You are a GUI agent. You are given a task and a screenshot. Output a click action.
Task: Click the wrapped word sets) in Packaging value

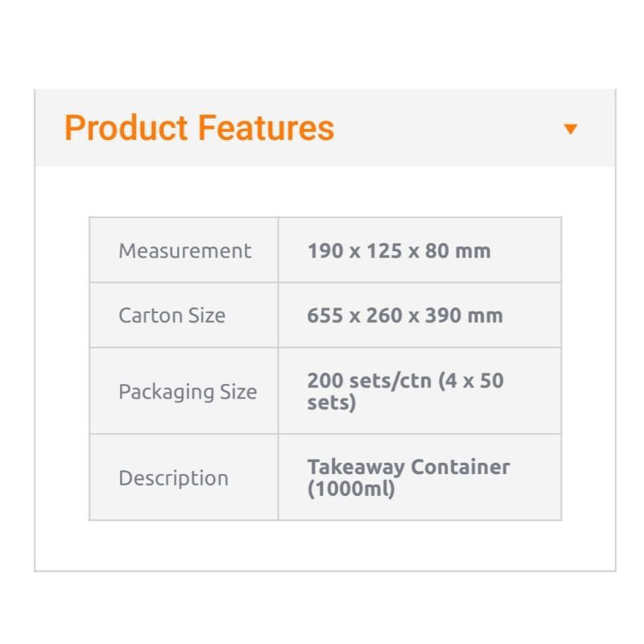click(331, 402)
